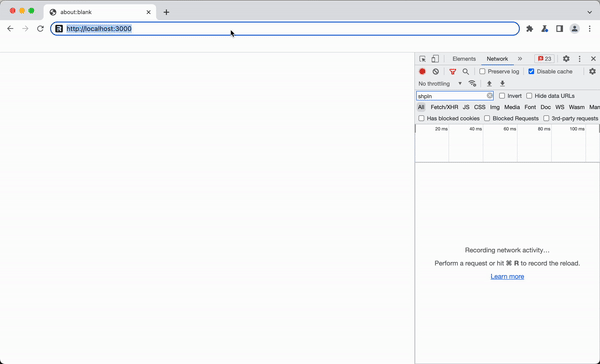Viewport: 600px width, 364px height.
Task: Filter by Font requests
Action: [530, 107]
